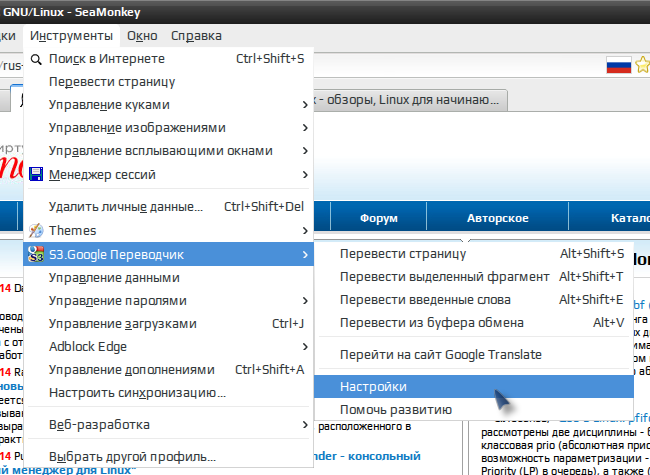
Task: Click the Themes palette icon
Action: [x=36, y=230]
